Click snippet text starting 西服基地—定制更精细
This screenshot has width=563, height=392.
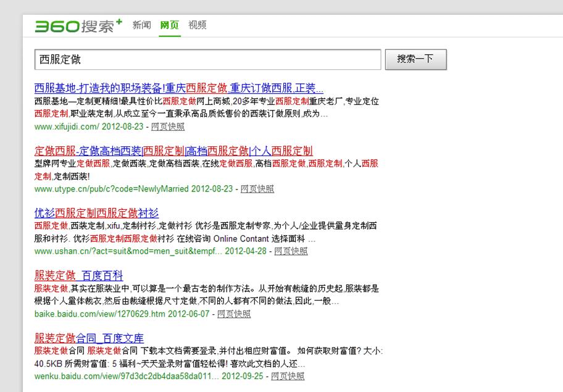206,107
